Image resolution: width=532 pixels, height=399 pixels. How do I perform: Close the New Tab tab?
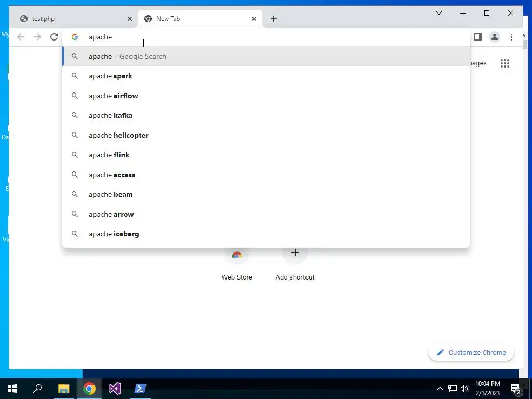tap(254, 19)
